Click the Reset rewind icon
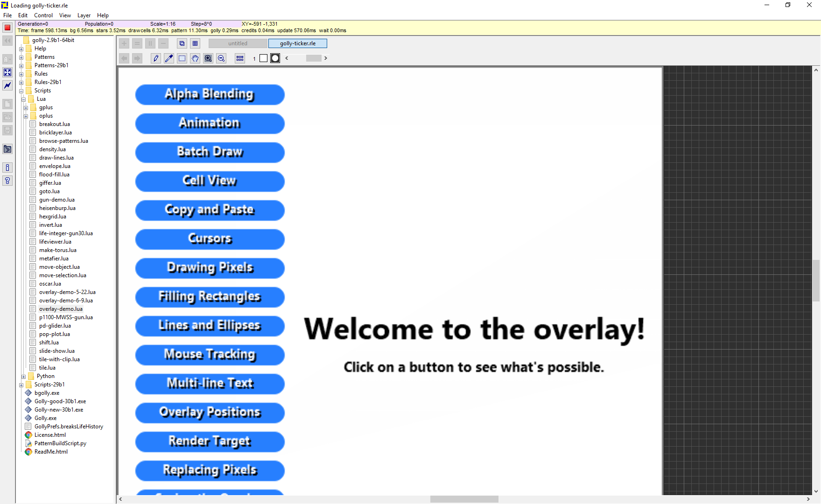This screenshot has height=504, width=821. coord(7,41)
